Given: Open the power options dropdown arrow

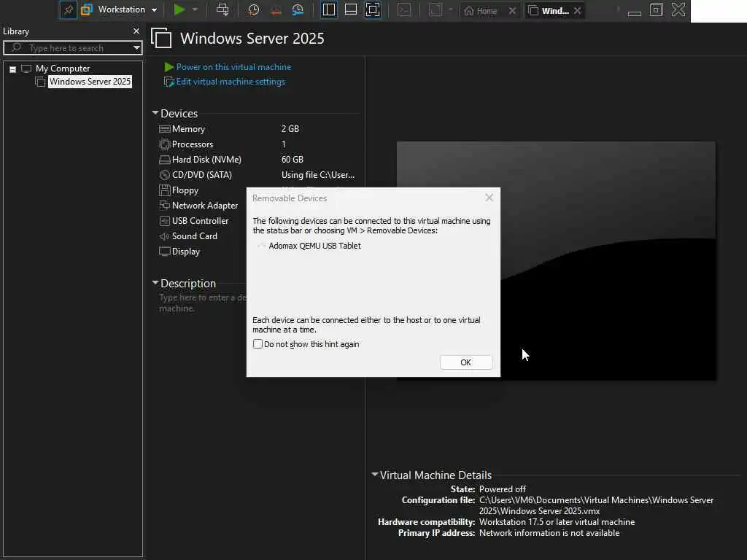Looking at the screenshot, I should [195, 9].
